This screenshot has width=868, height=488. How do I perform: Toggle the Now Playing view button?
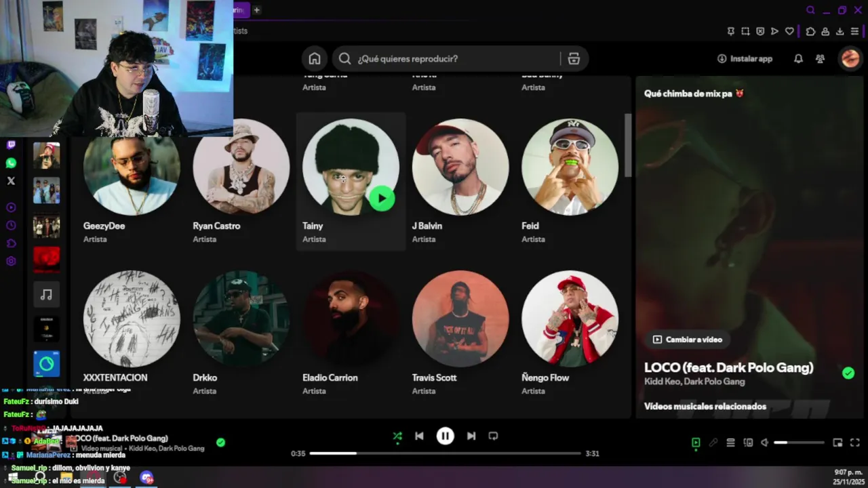696,443
